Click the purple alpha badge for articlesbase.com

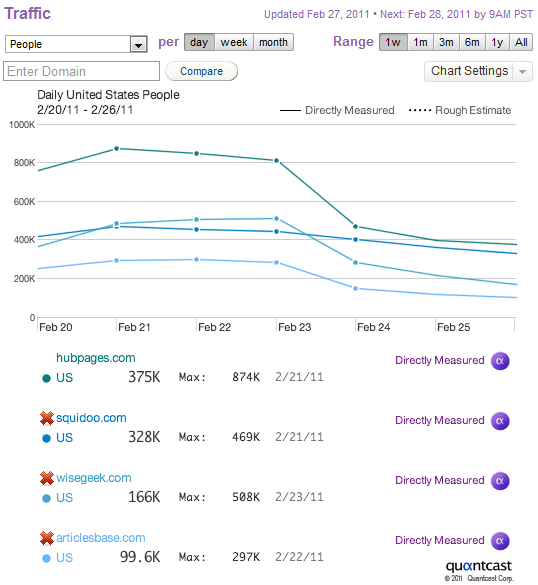[x=500, y=541]
